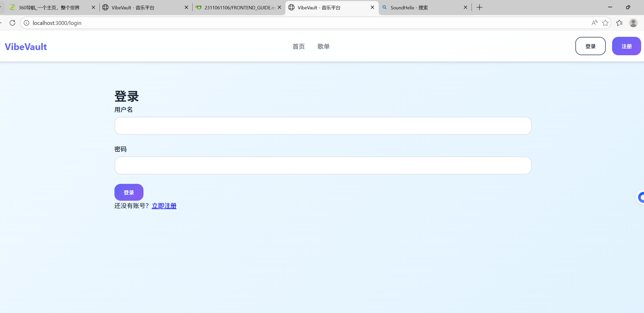Close the SoundHelix search tab
Viewport: 644px width, 313px height.
tap(465, 7)
